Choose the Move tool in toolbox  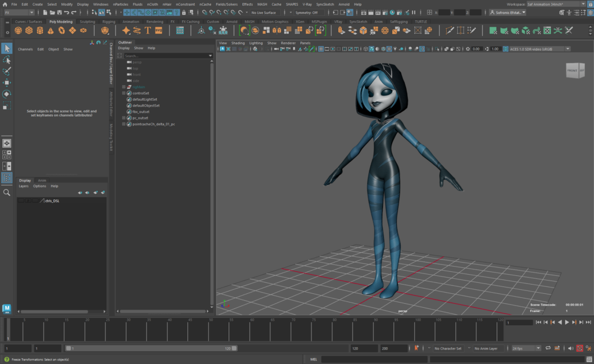pyautogui.click(x=6, y=82)
